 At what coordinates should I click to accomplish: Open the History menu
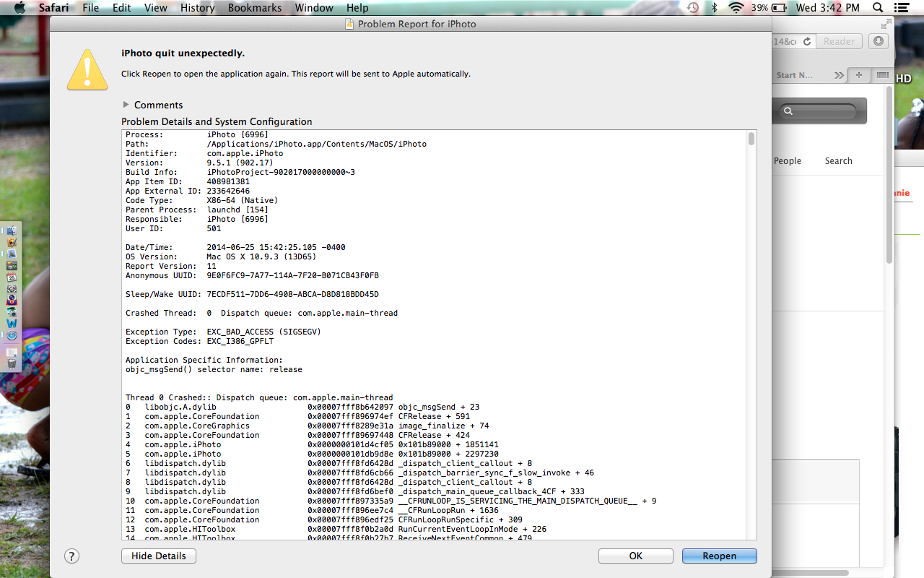[x=197, y=8]
